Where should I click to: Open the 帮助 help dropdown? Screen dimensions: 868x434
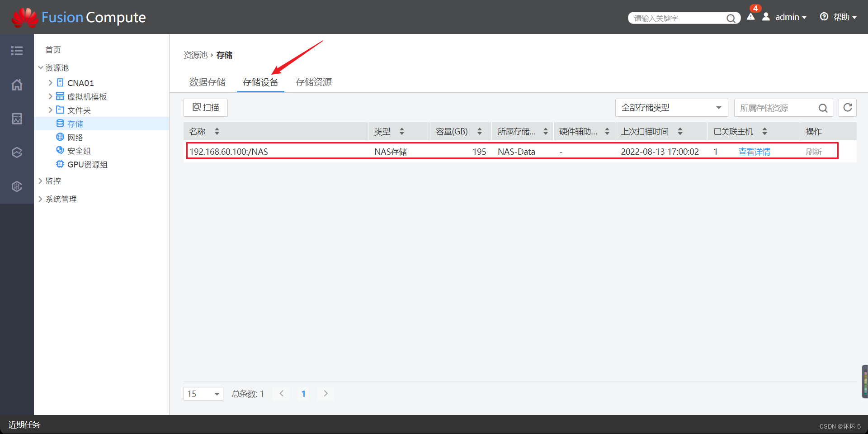845,17
